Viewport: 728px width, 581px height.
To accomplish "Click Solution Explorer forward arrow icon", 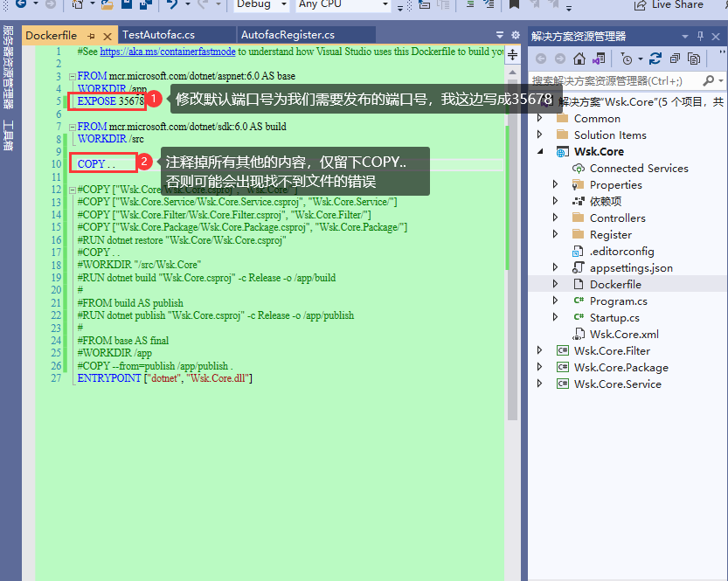I will 560,59.
